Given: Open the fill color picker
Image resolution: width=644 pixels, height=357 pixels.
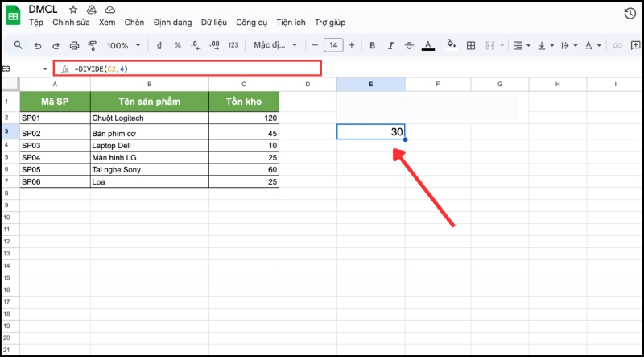Looking at the screenshot, I should [451, 45].
